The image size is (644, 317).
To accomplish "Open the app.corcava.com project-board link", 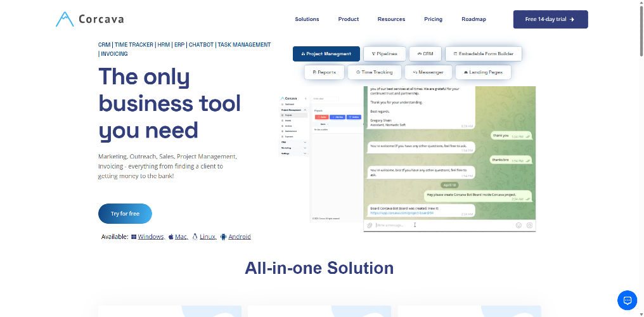I will point(402,213).
